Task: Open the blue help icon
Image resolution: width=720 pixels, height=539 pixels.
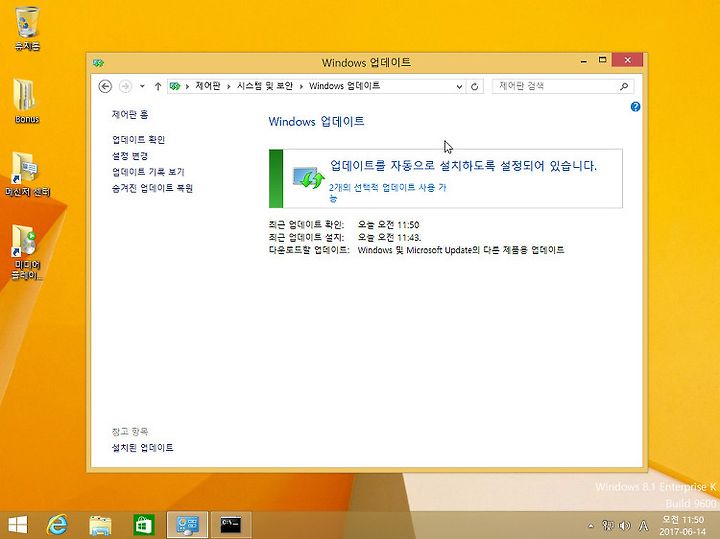Action: 636,107
